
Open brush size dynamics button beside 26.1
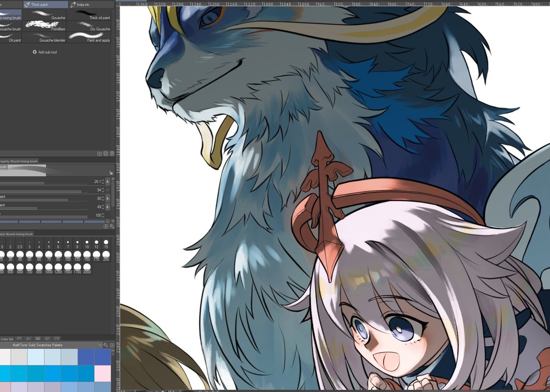tap(108, 182)
